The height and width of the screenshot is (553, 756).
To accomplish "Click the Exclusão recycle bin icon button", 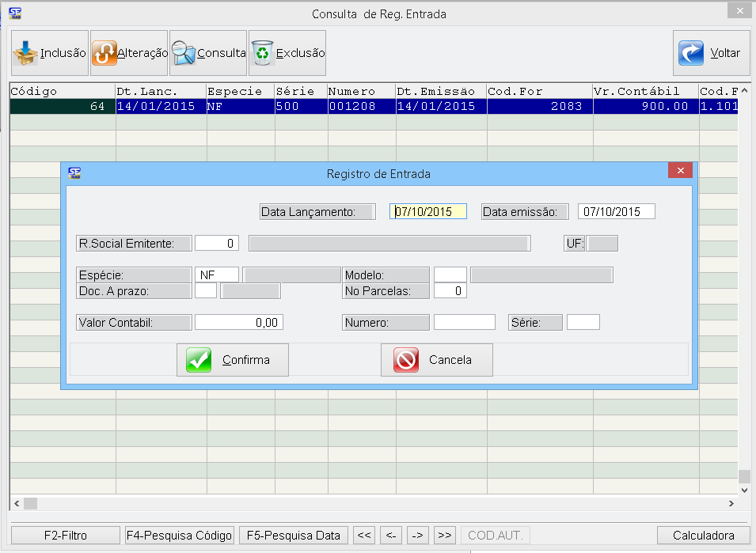I will point(287,53).
